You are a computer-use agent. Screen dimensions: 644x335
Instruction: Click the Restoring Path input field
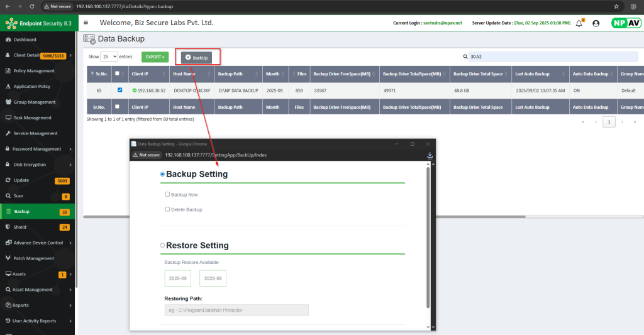[236, 310]
